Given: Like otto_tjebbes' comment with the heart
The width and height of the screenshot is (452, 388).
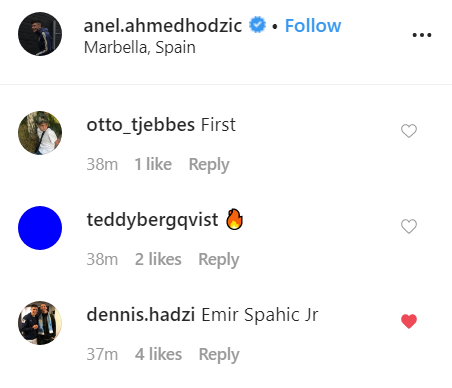Looking at the screenshot, I should pyautogui.click(x=409, y=131).
